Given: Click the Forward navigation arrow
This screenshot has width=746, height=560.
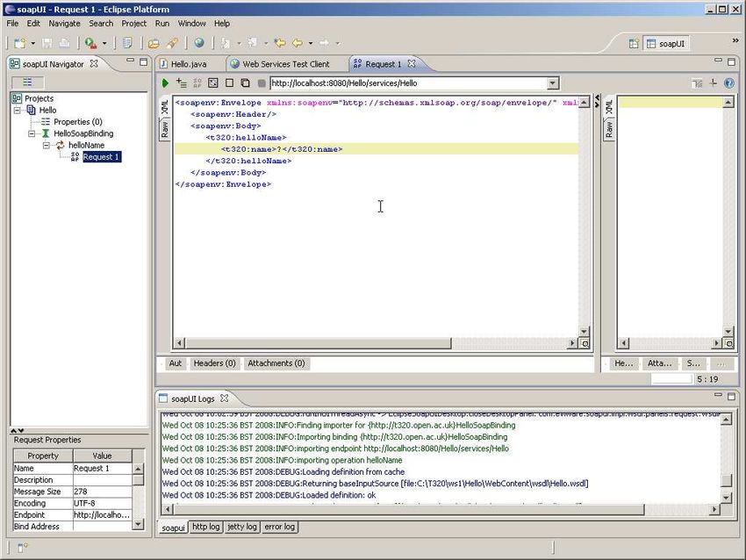Looking at the screenshot, I should [324, 43].
